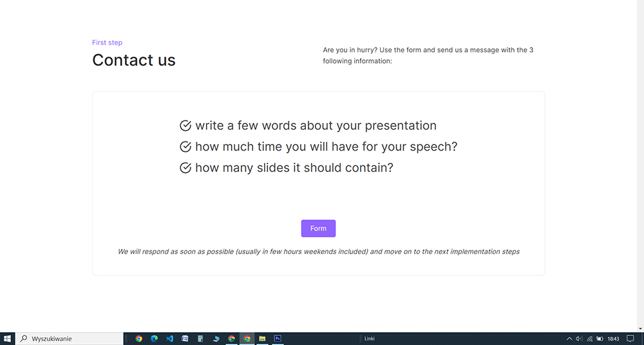Screen dimensions: 644x345
Task: Click the clock showing 18:43
Action: pos(613,339)
